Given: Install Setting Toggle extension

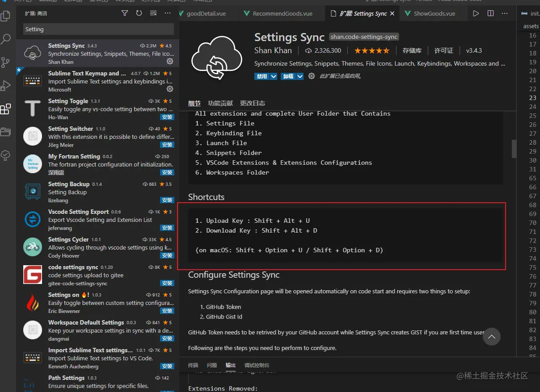Looking at the screenshot, I should pos(167,117).
